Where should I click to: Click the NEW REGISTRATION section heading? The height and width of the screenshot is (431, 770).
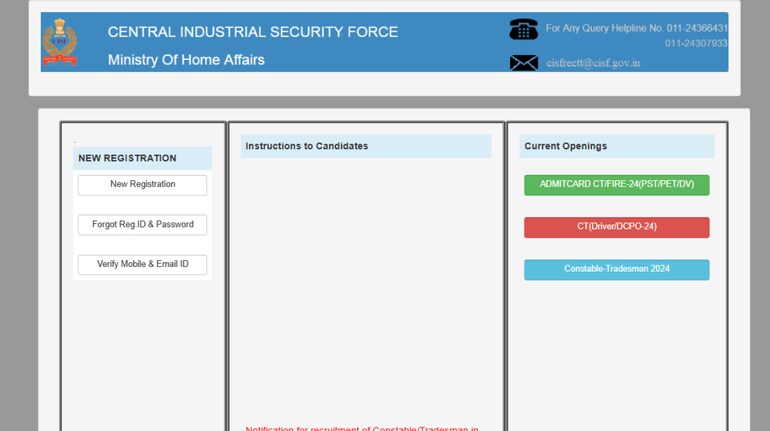pos(127,158)
